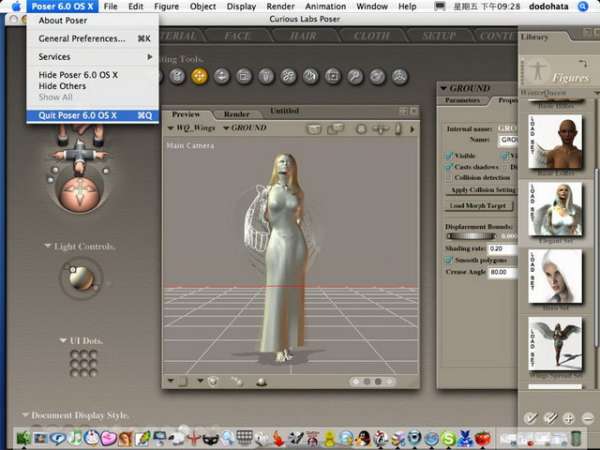
Task: Click the light globe in Light Controls
Action: tap(81, 278)
